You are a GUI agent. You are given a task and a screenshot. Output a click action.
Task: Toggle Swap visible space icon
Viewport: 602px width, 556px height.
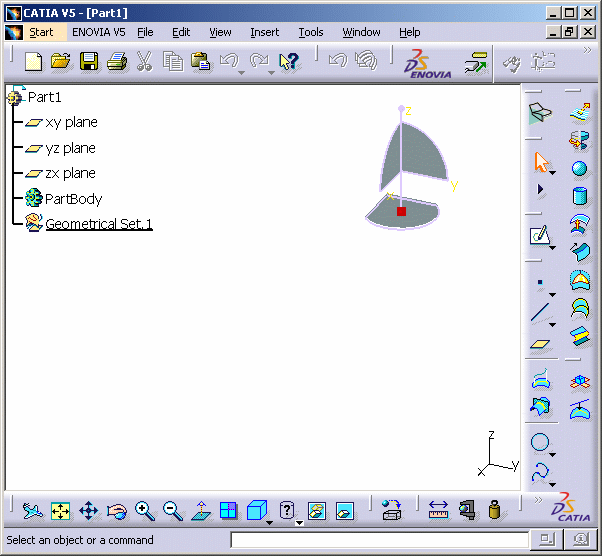click(x=345, y=511)
